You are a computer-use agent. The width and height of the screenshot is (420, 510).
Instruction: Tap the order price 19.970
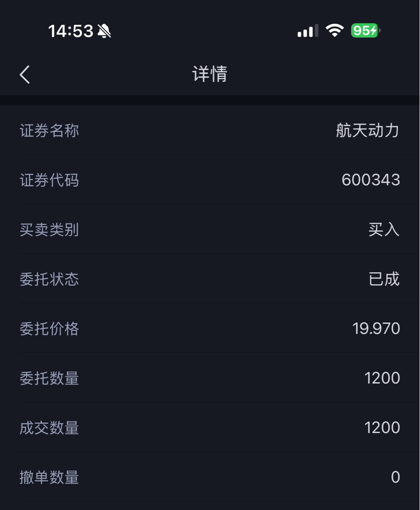click(376, 329)
